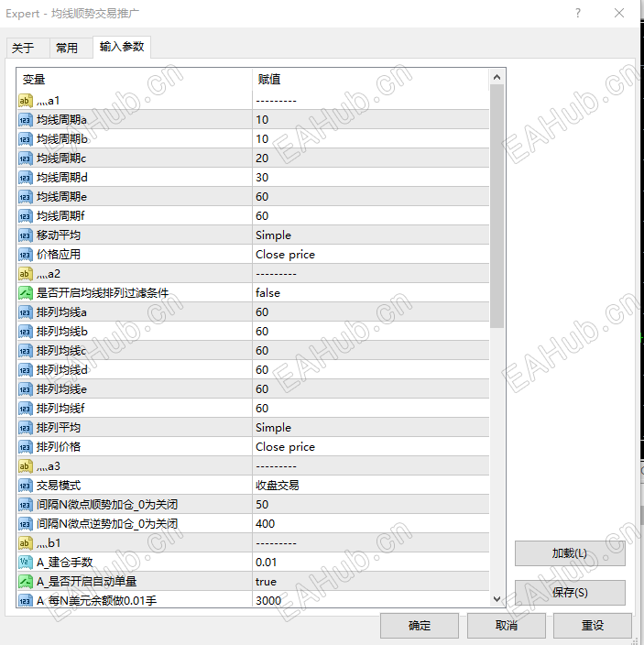Image resolution: width=644 pixels, height=645 pixels.
Task: Click the string icon beside ….a2
Action: tap(25, 274)
